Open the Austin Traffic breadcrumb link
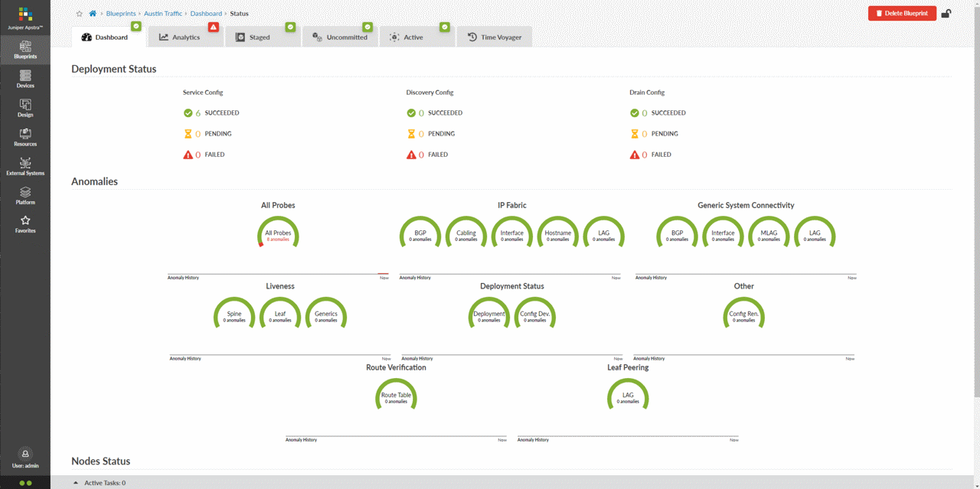 pyautogui.click(x=163, y=13)
